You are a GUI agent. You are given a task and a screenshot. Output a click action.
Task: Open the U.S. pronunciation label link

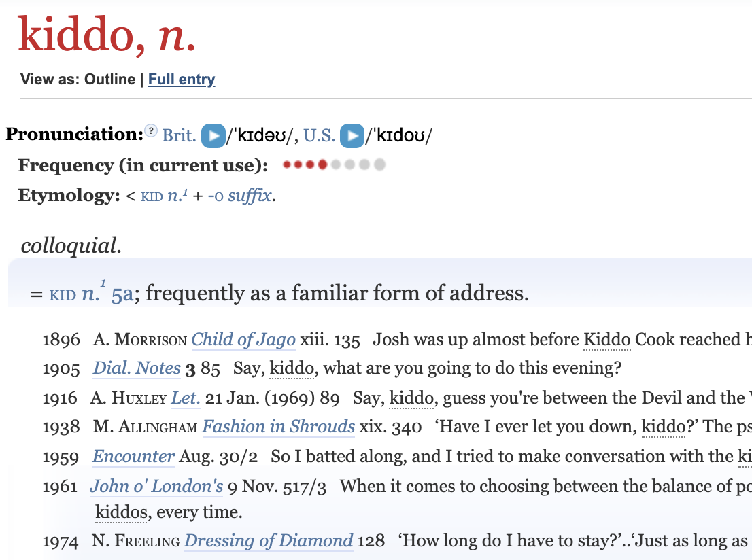coord(320,136)
